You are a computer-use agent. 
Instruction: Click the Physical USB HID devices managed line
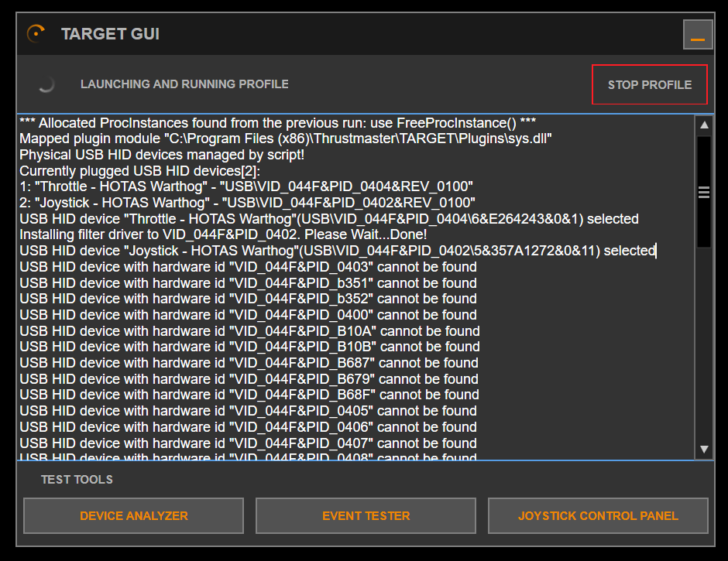(162, 155)
